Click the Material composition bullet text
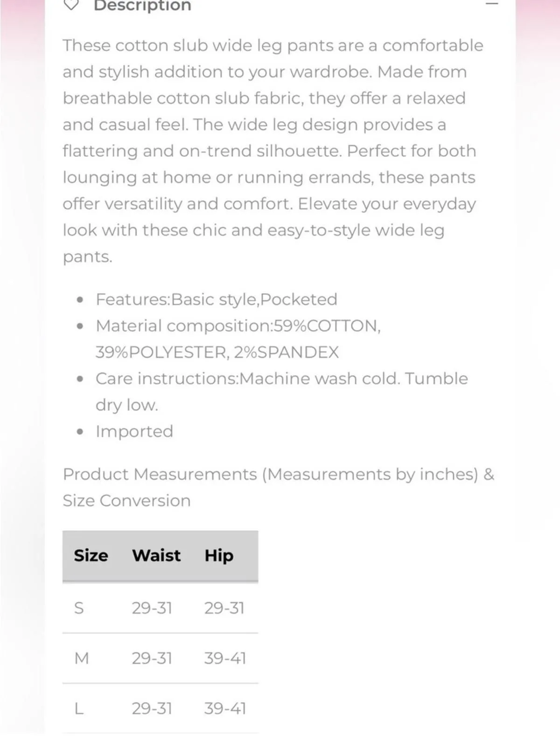 click(238, 339)
